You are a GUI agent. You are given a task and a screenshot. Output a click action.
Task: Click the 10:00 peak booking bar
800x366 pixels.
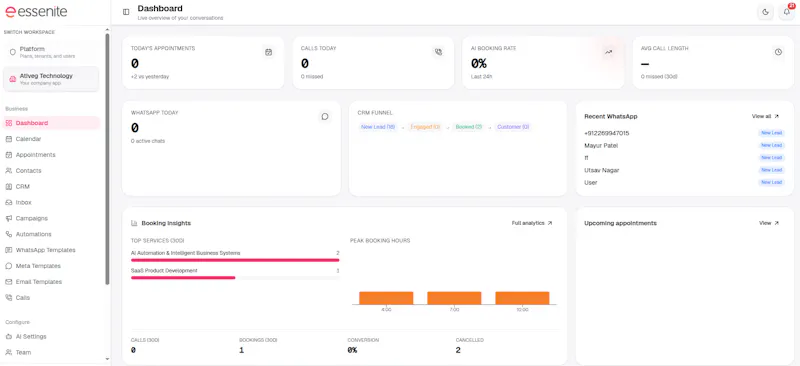coord(522,298)
